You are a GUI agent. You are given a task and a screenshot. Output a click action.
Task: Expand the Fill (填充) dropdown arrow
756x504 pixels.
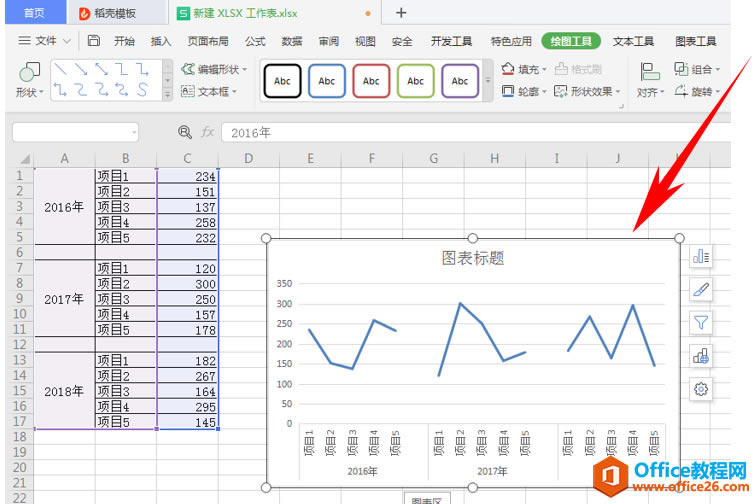pyautogui.click(x=544, y=69)
